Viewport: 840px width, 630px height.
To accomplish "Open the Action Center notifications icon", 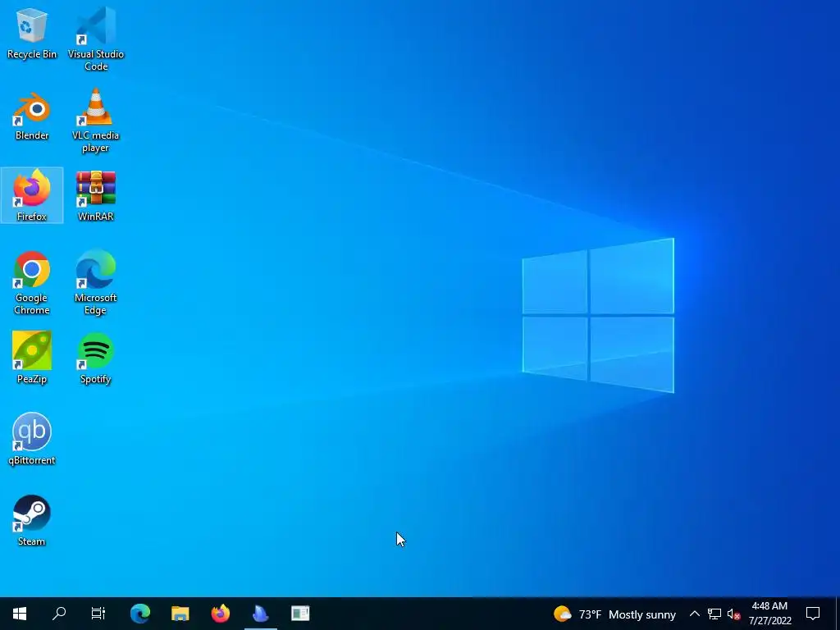I will pos(813,614).
